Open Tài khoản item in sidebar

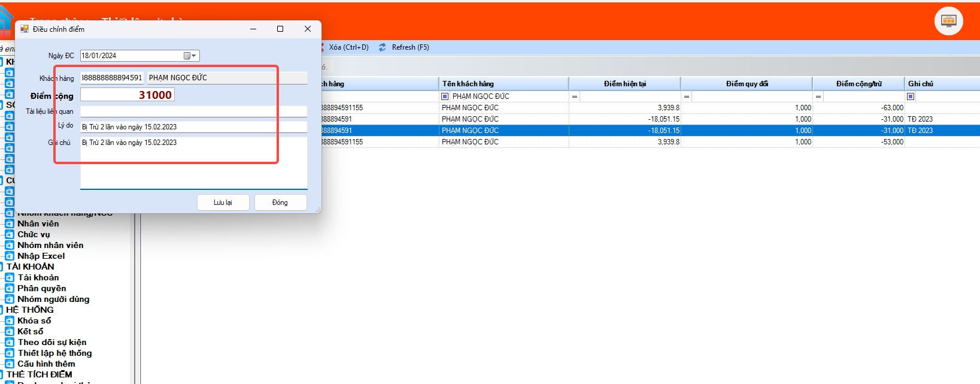coord(38,278)
